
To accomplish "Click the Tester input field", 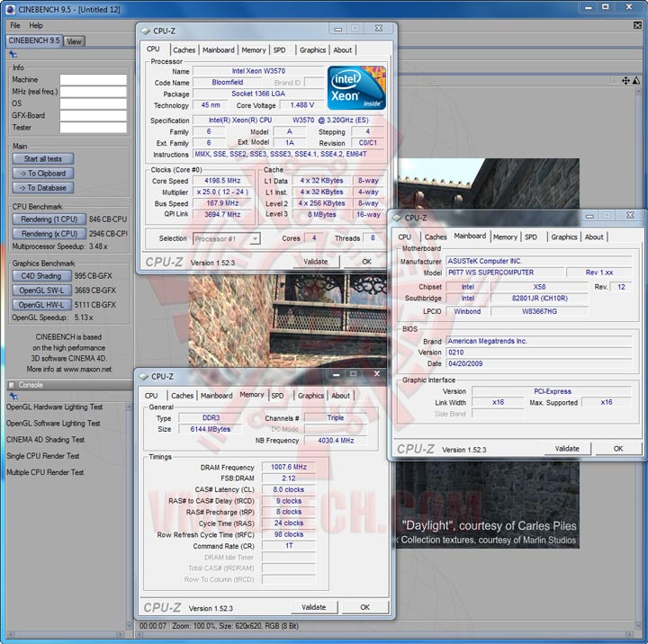I will click(93, 127).
